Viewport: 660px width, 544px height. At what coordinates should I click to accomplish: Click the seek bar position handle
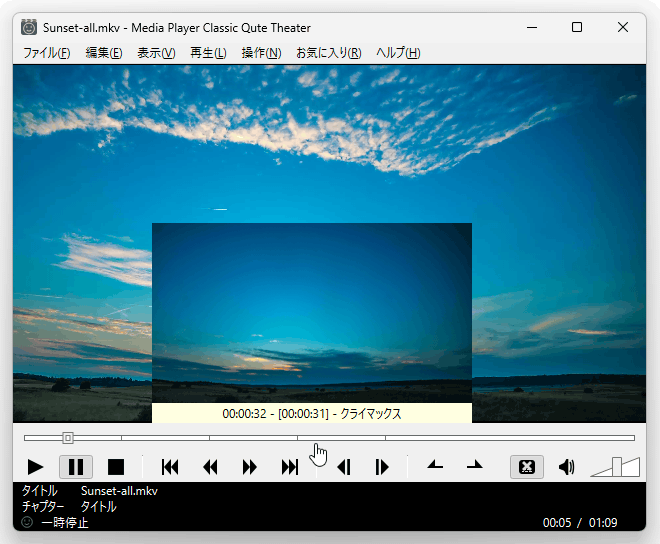tap(68, 438)
